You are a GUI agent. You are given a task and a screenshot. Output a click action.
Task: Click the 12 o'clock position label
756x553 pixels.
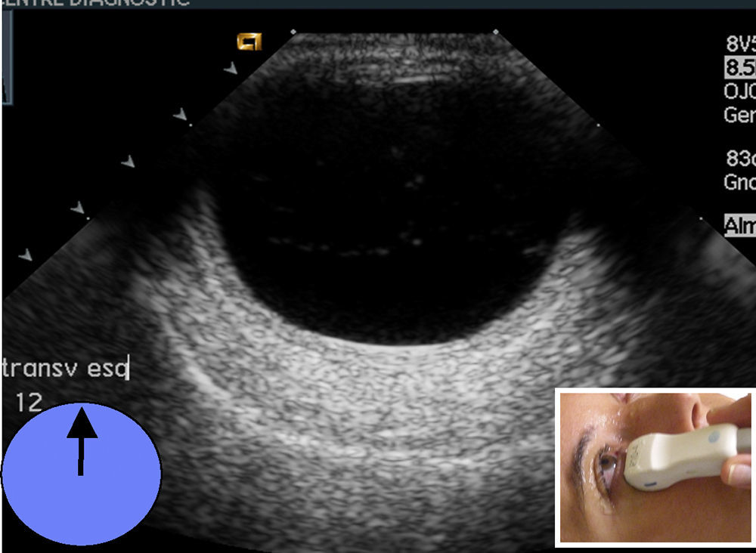(29, 402)
